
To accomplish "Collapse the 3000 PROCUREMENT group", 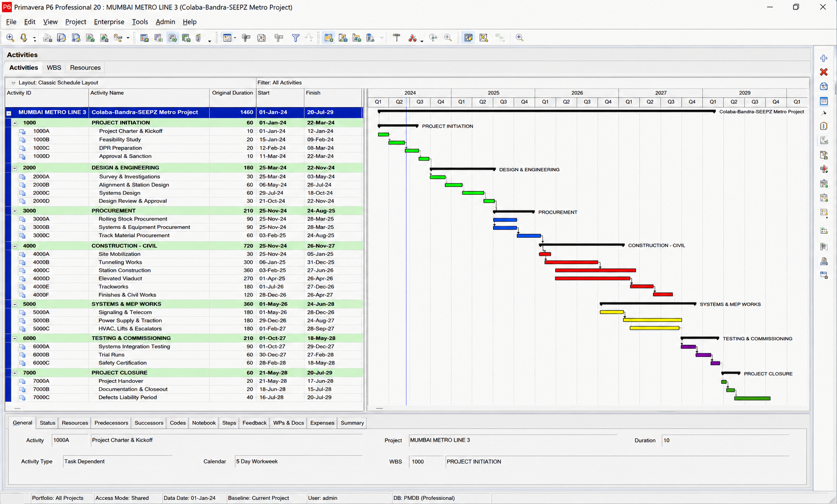I will [x=15, y=211].
